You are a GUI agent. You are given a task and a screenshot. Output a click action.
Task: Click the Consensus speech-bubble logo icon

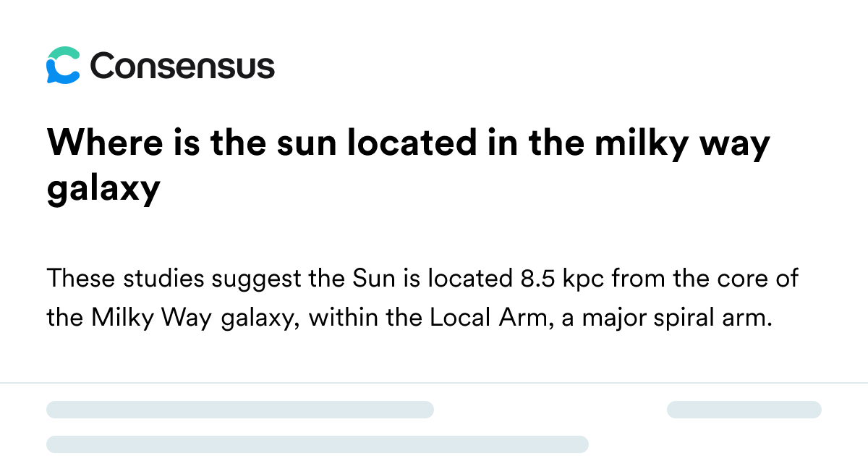pos(62,66)
